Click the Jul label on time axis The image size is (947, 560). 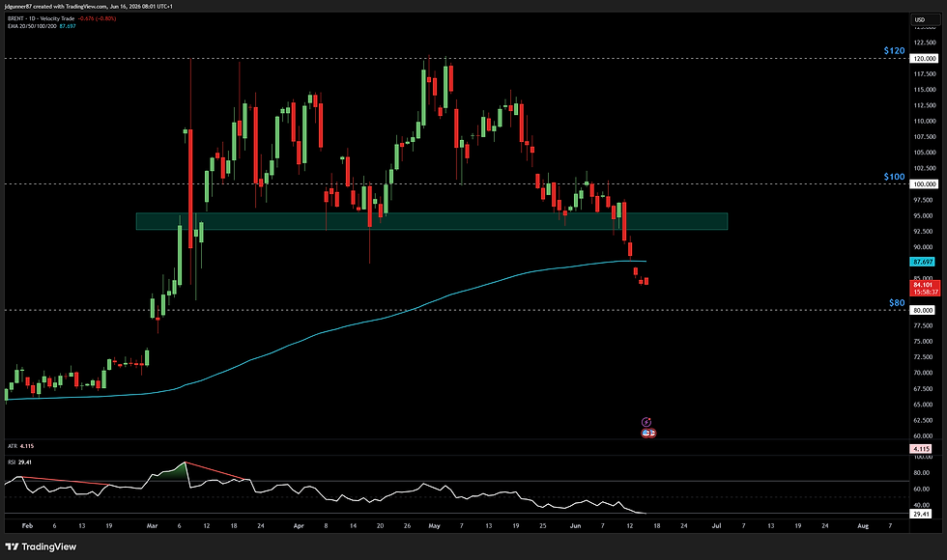[x=716, y=525]
